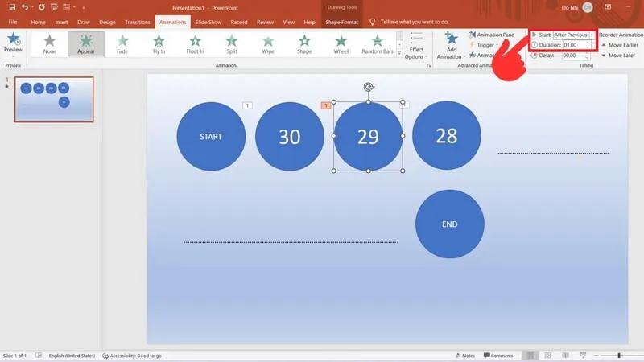Click the zoom slider in status bar

click(x=620, y=356)
